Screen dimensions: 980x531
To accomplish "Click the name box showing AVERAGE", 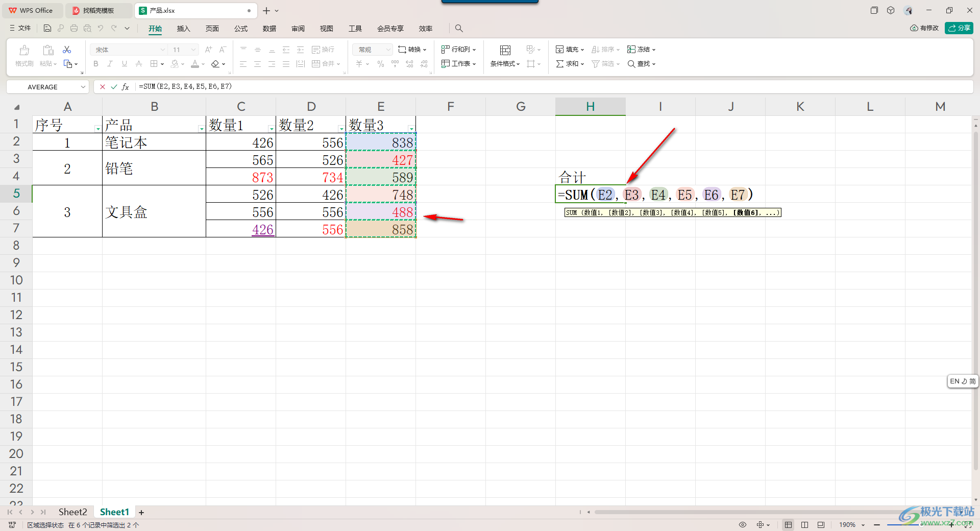I will click(47, 87).
